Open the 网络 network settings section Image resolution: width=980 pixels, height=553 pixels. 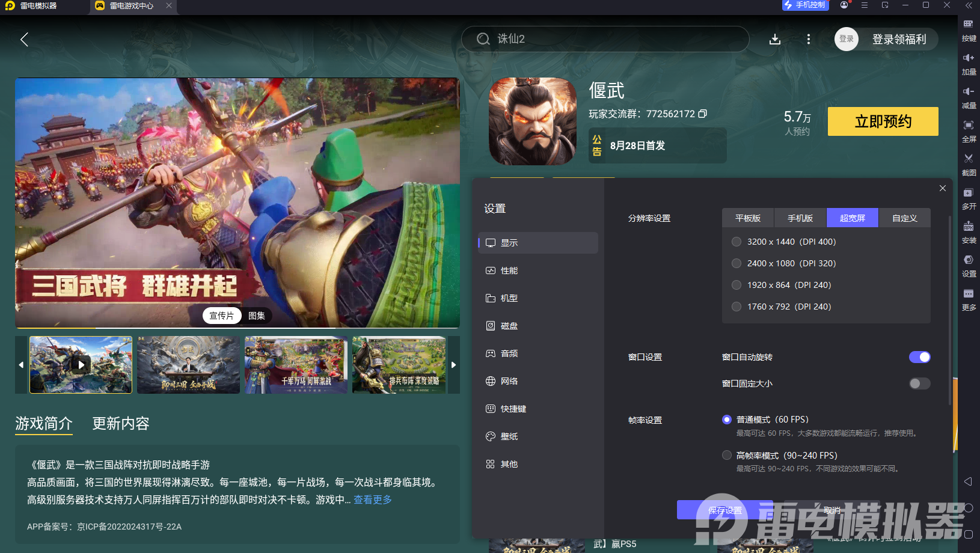(509, 380)
